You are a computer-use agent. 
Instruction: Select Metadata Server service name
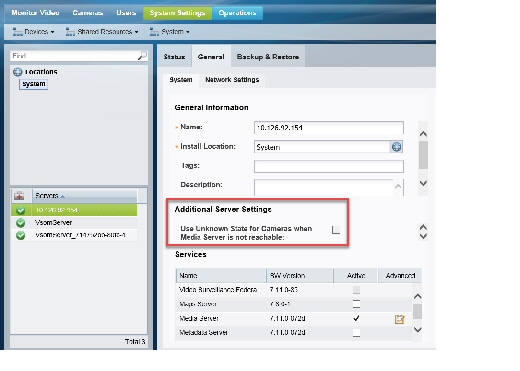(x=204, y=333)
